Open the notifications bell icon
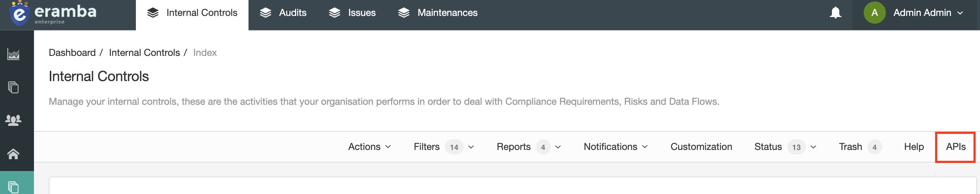 [x=835, y=13]
